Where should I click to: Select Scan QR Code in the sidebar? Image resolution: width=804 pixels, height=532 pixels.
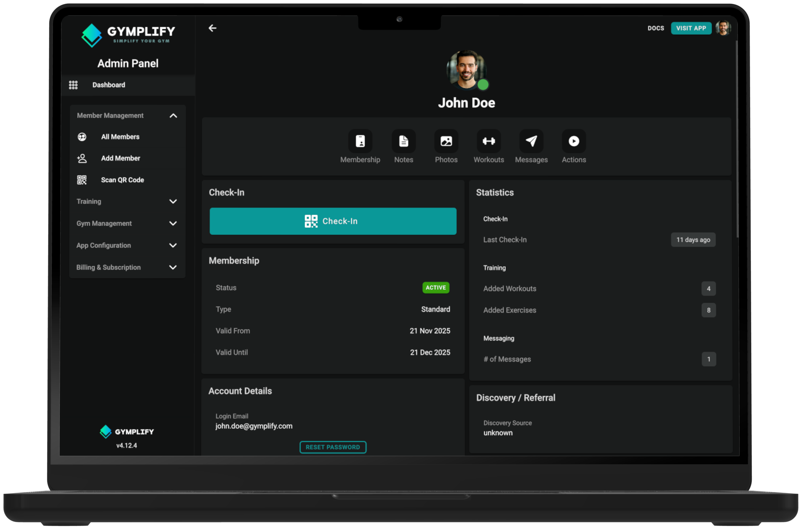(122, 179)
